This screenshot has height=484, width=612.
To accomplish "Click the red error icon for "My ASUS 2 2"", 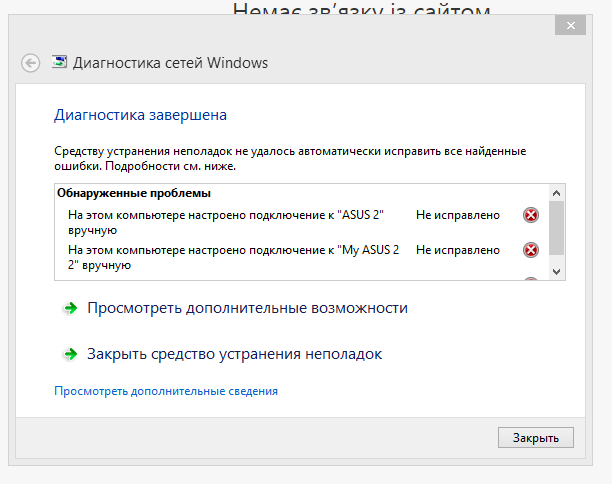I will 531,250.
